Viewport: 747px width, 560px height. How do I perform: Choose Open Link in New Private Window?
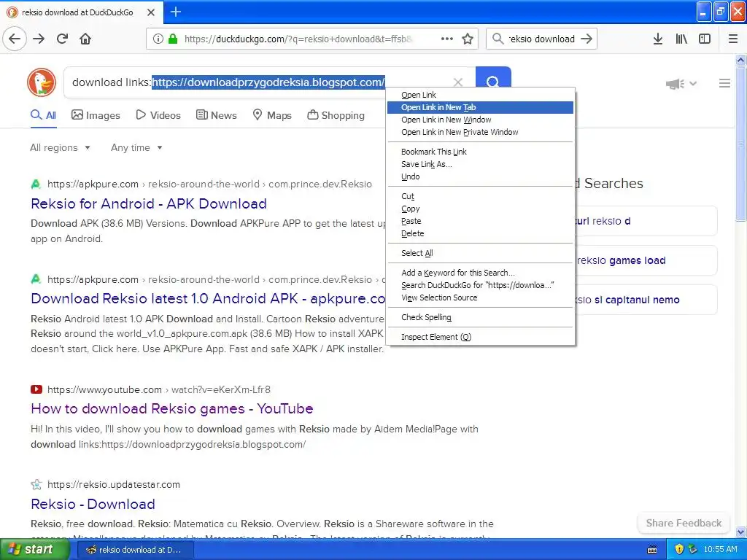click(x=480, y=132)
